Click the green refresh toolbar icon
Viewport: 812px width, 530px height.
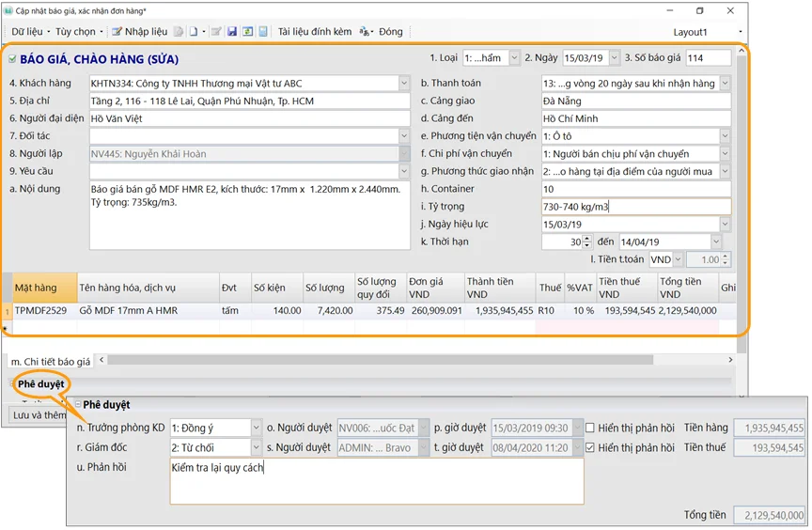pos(247,32)
